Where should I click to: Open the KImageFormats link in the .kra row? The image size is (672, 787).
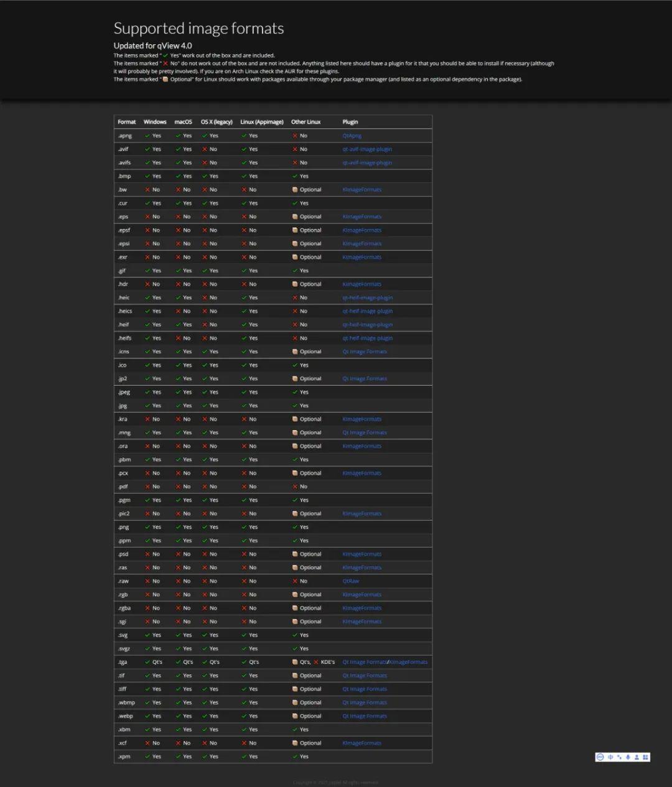tap(362, 419)
